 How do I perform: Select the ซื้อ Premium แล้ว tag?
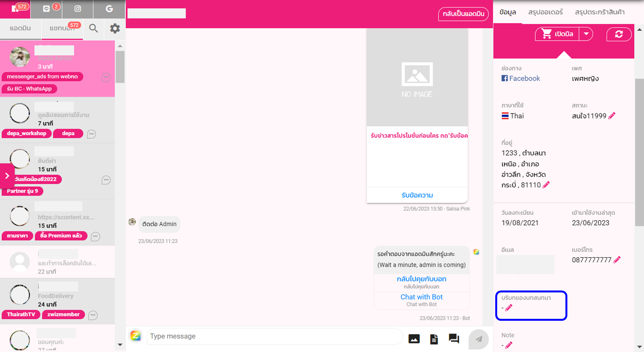coord(61,236)
